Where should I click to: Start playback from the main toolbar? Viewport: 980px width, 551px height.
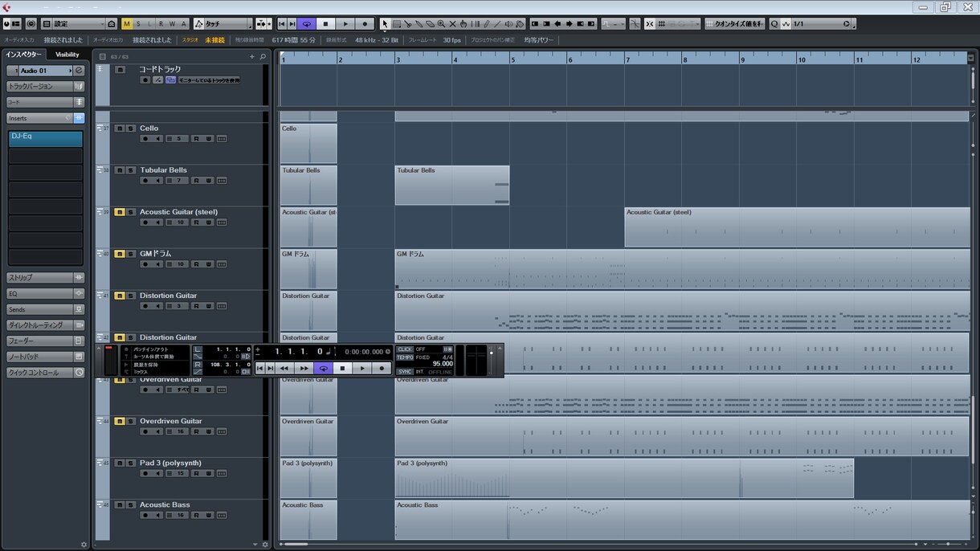pos(345,24)
